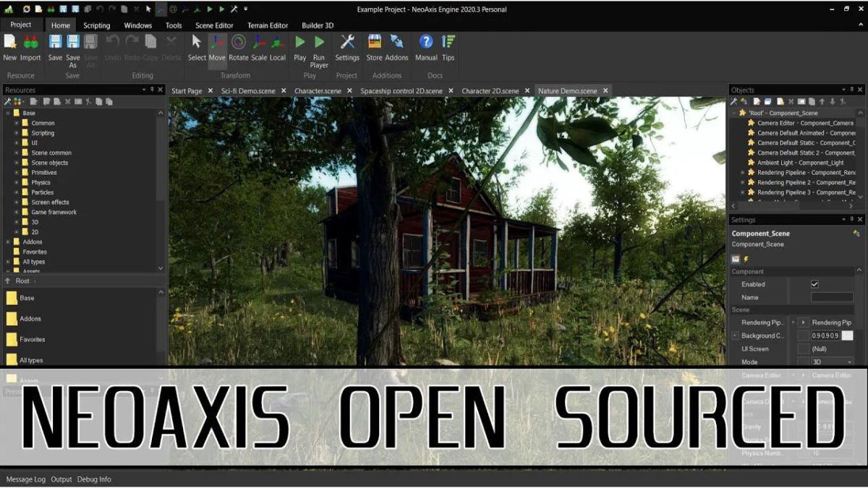This screenshot has height=488, width=868.
Task: Expand the All types tree node
Action: click(x=8, y=262)
